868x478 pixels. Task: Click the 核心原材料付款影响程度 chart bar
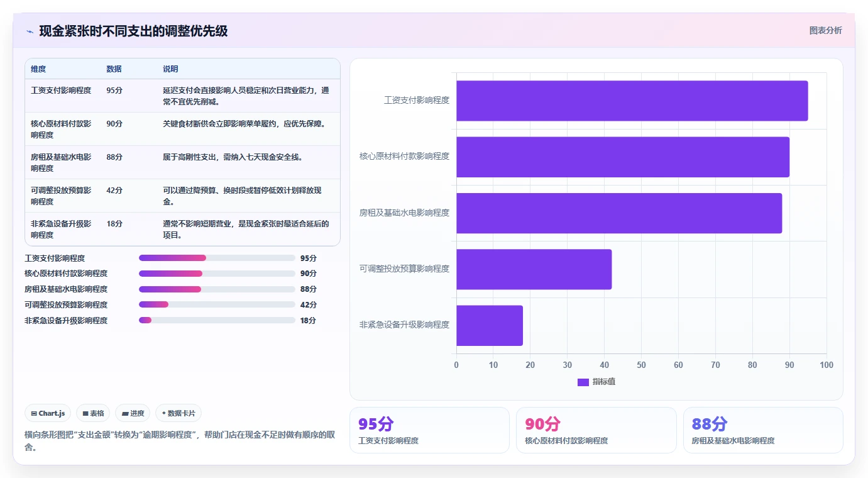(x=623, y=157)
